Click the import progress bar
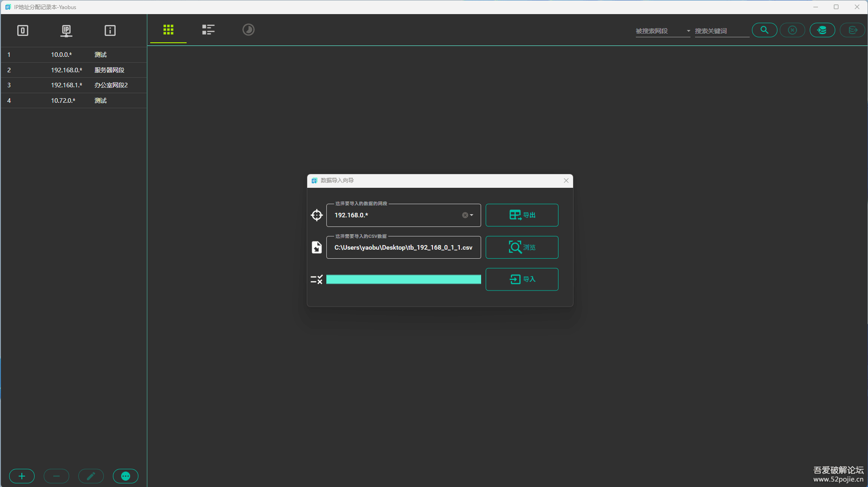 404,279
